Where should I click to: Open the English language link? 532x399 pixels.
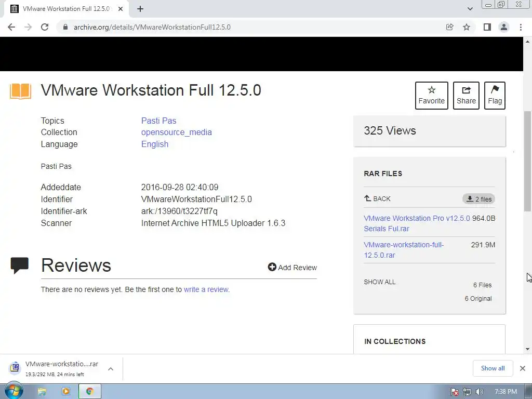[x=155, y=144]
